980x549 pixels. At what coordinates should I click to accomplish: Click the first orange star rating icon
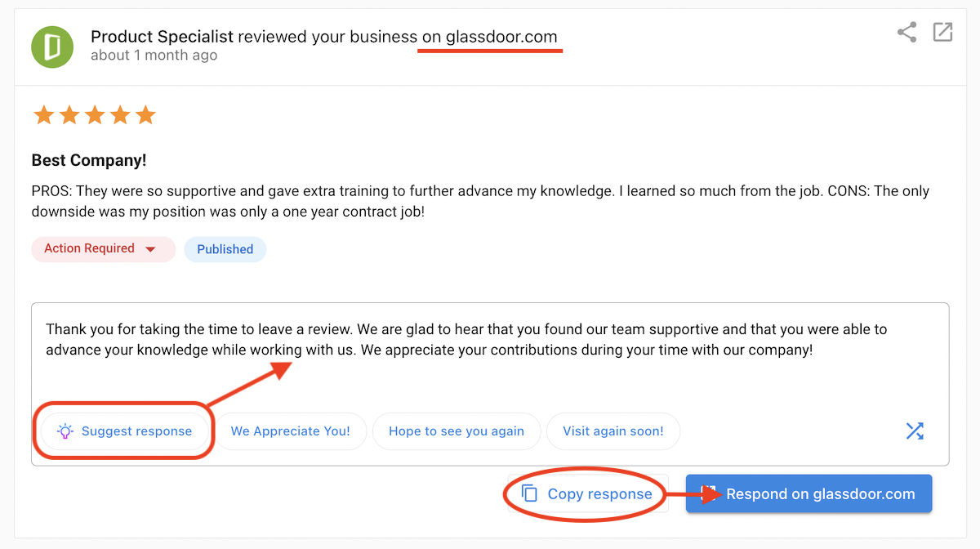(43, 114)
